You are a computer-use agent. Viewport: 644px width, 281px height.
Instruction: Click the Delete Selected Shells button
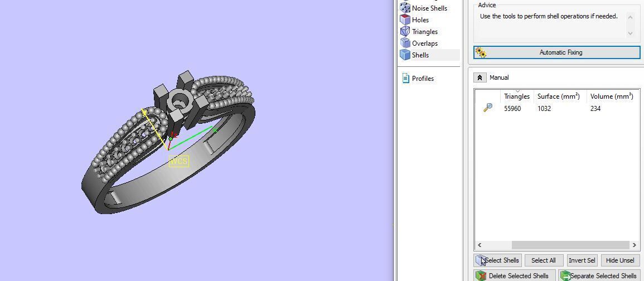coord(515,275)
